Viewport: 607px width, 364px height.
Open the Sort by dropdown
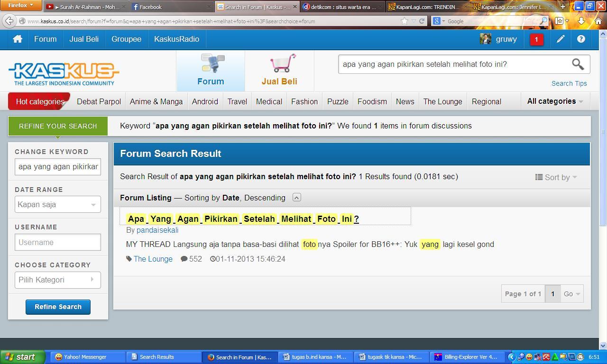(x=556, y=177)
